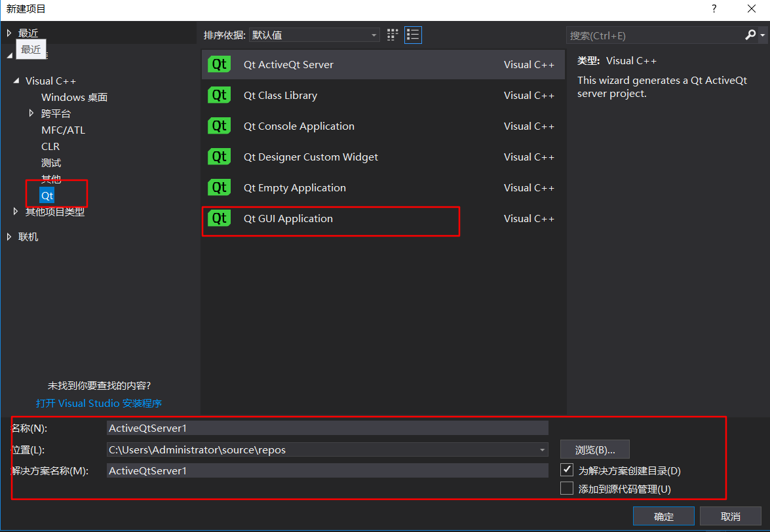Expand the 联机 tree node
Screen dimensions: 770x532
point(9,237)
